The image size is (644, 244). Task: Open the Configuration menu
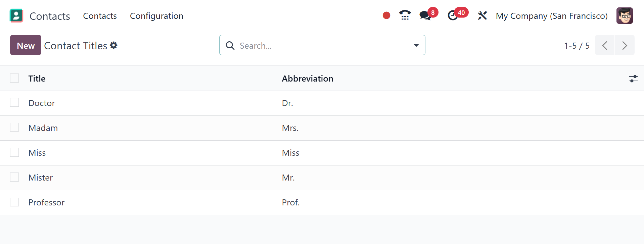pyautogui.click(x=156, y=16)
